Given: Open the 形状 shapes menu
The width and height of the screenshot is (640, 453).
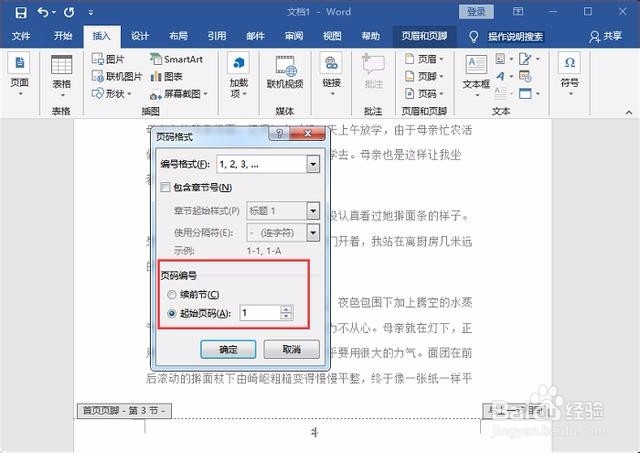Looking at the screenshot, I should [x=112, y=94].
